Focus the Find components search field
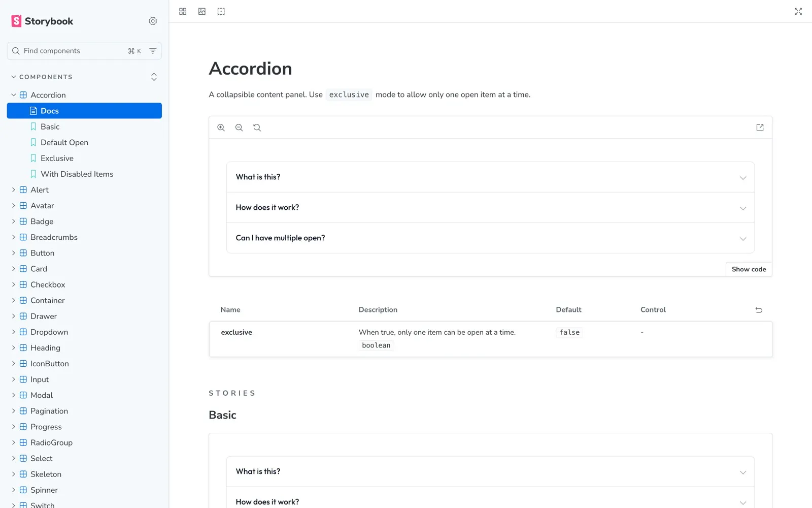Image resolution: width=812 pixels, height=508 pixels. point(84,51)
